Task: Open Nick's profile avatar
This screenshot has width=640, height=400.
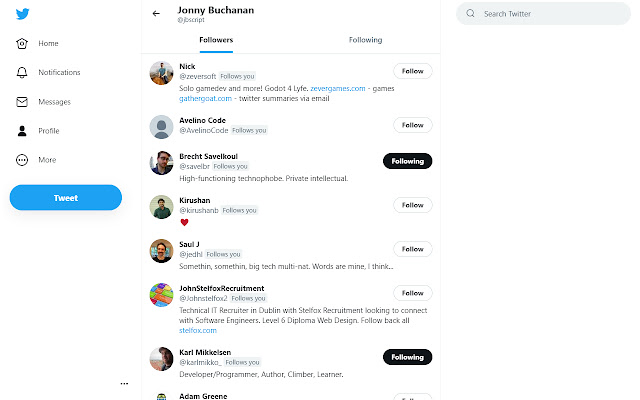Action: click(161, 72)
